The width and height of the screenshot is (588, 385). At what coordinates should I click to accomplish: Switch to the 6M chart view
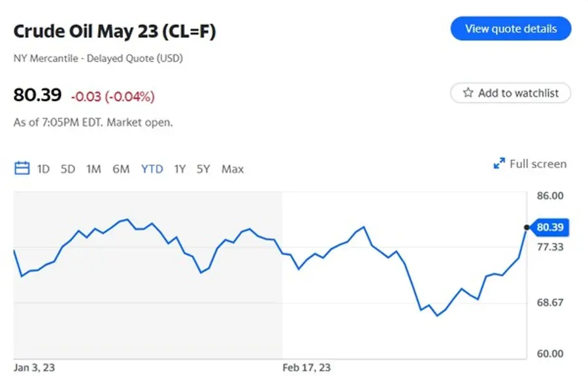click(122, 168)
